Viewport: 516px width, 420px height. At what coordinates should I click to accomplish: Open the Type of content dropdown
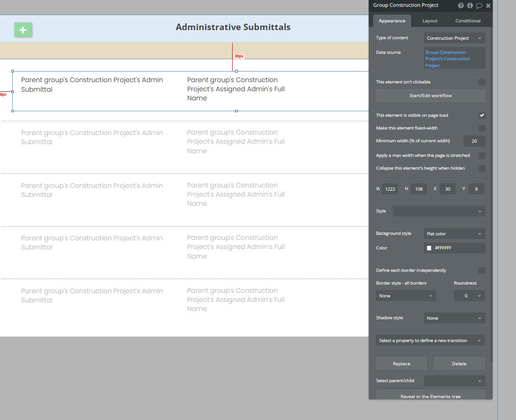point(454,38)
